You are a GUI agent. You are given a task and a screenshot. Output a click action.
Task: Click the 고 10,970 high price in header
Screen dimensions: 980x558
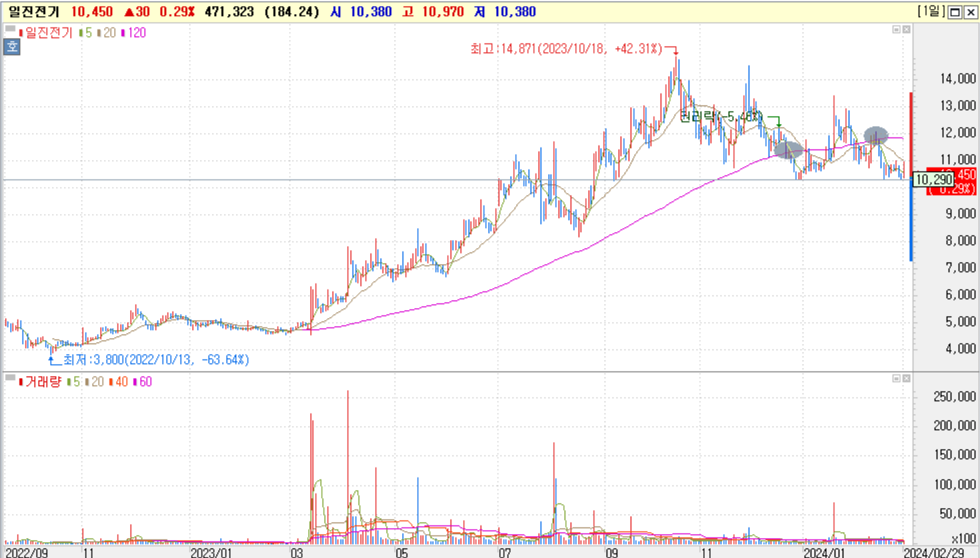tap(432, 12)
